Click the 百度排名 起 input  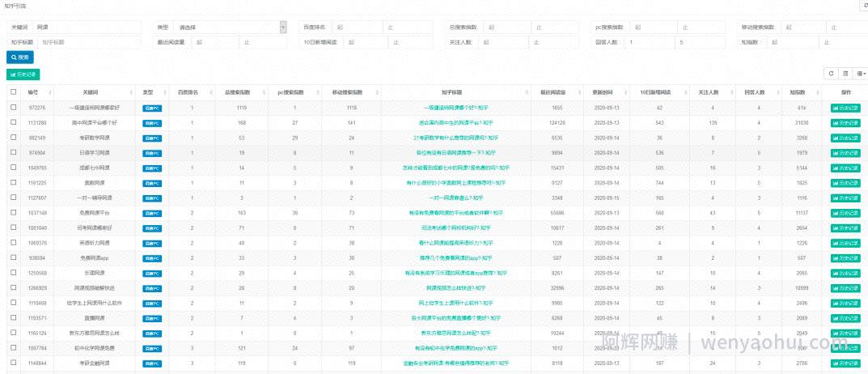point(357,28)
